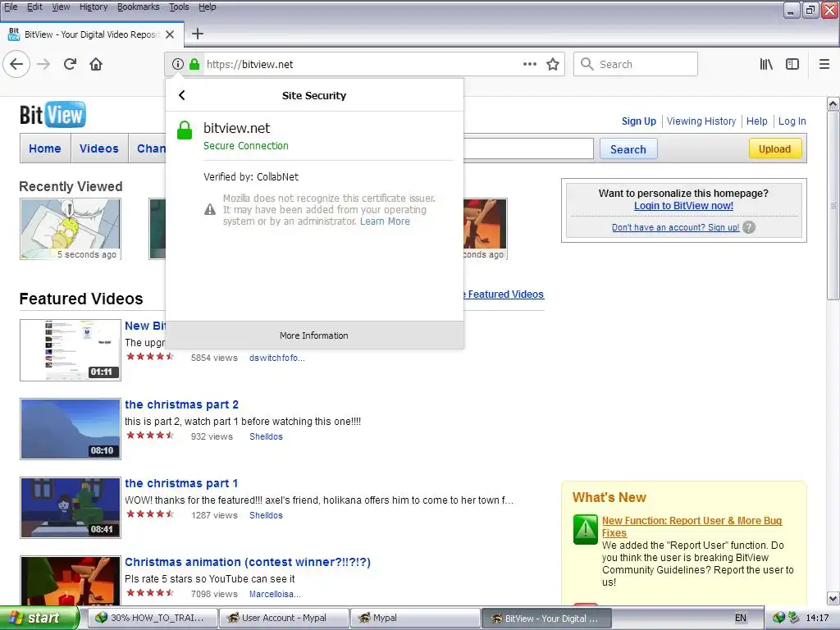
Task: Open the 08:41 christmas part 1 thumbnail
Action: (71, 507)
